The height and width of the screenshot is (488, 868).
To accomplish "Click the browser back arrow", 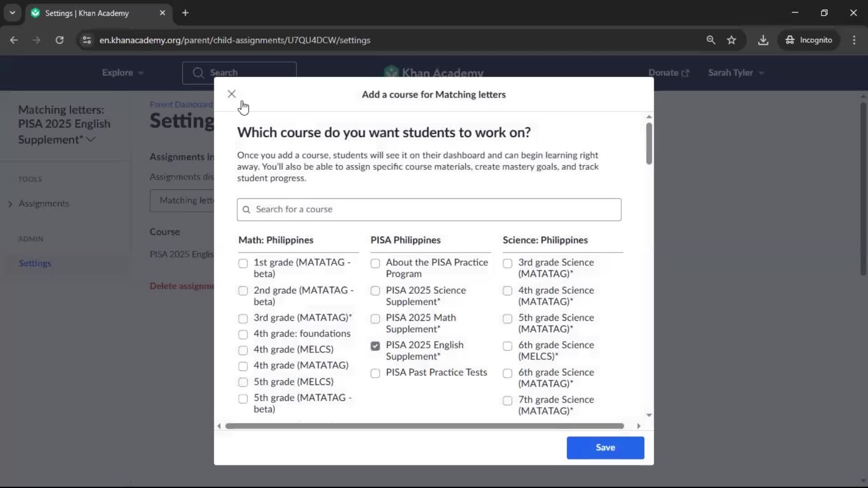I will [14, 40].
